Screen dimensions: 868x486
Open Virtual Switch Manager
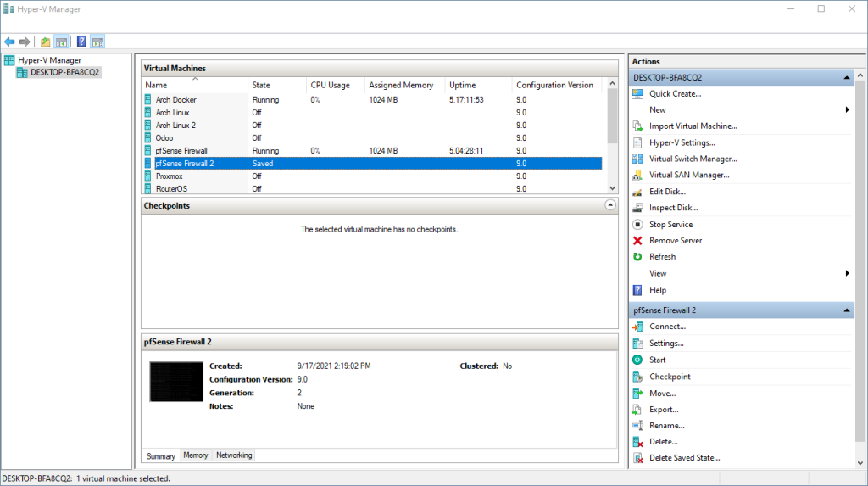[693, 159]
